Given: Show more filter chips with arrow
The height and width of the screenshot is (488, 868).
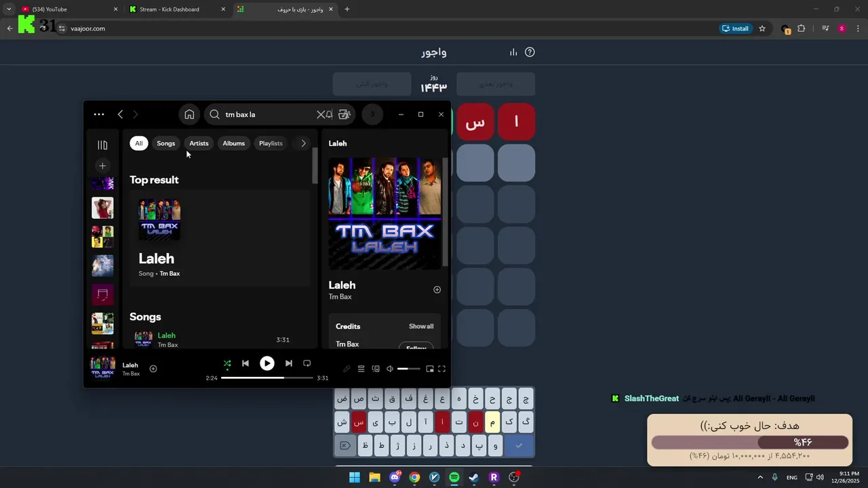Looking at the screenshot, I should point(303,143).
